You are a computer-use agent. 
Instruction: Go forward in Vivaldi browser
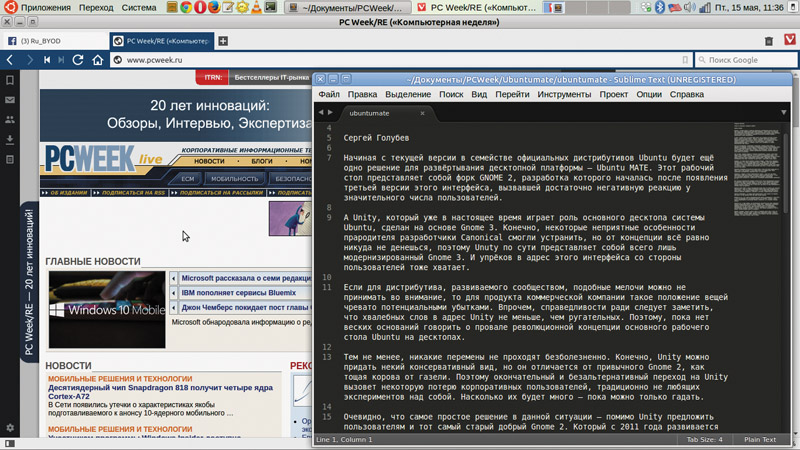(30, 60)
